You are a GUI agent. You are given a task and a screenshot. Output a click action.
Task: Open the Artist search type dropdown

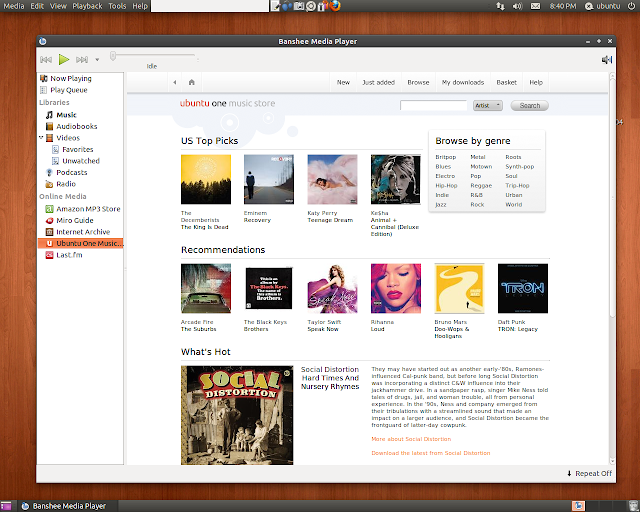click(488, 105)
